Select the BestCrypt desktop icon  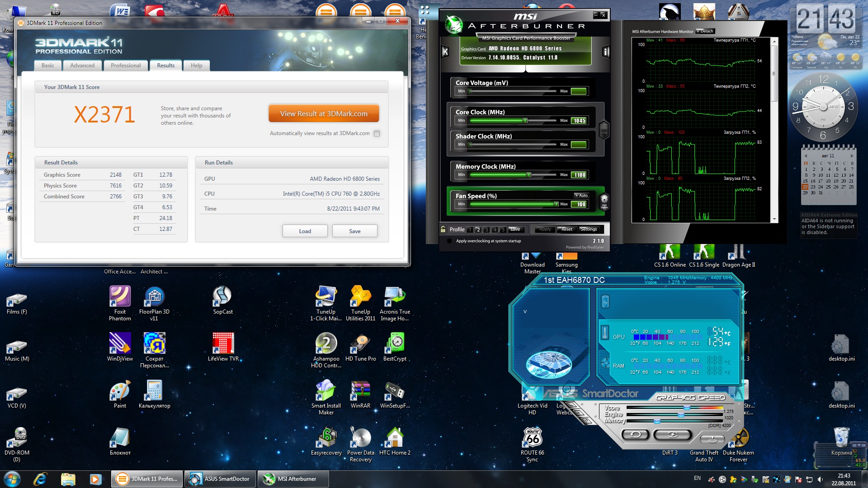click(395, 347)
